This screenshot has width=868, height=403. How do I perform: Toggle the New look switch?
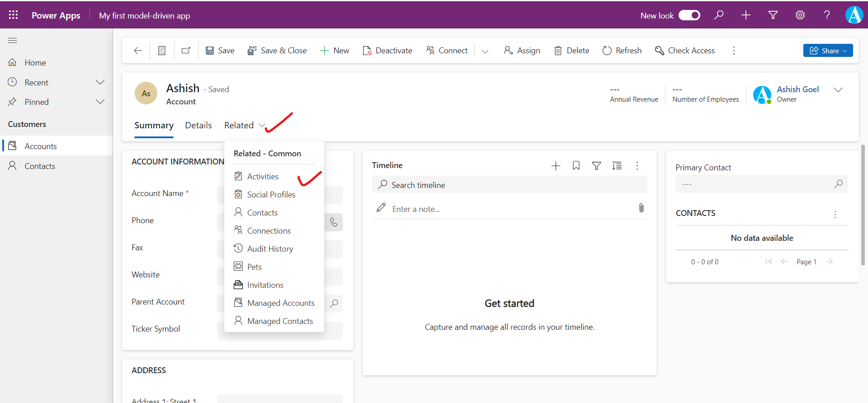tap(689, 15)
